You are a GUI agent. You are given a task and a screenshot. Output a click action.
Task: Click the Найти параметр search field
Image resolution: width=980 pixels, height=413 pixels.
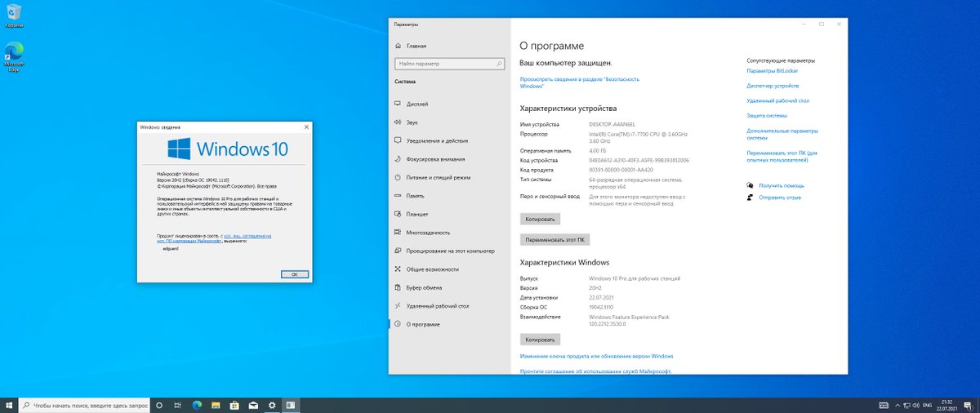449,63
